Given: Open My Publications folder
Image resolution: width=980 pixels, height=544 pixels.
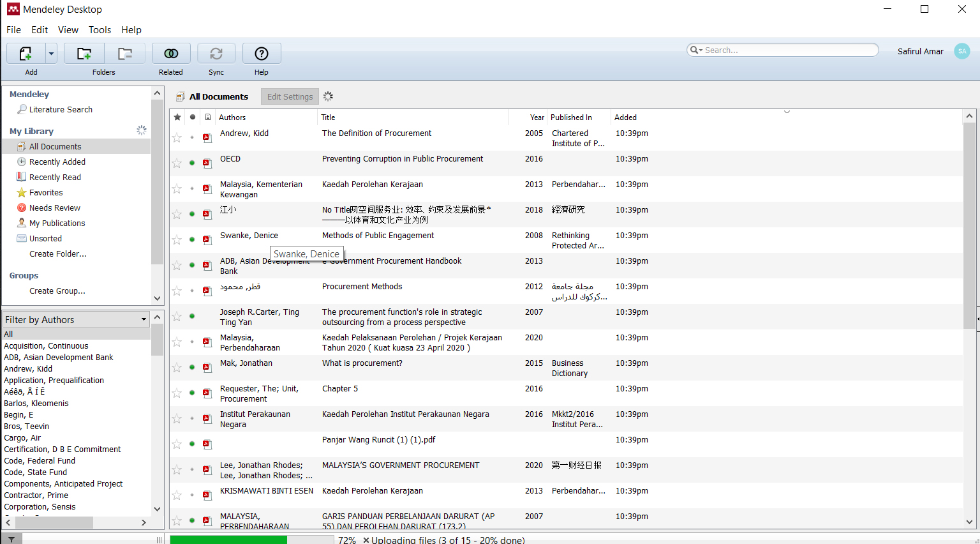Looking at the screenshot, I should 57,223.
